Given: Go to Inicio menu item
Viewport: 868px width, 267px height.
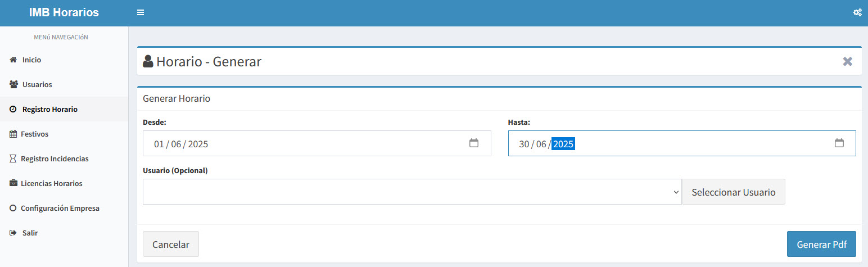Looking at the screenshot, I should coord(64,60).
